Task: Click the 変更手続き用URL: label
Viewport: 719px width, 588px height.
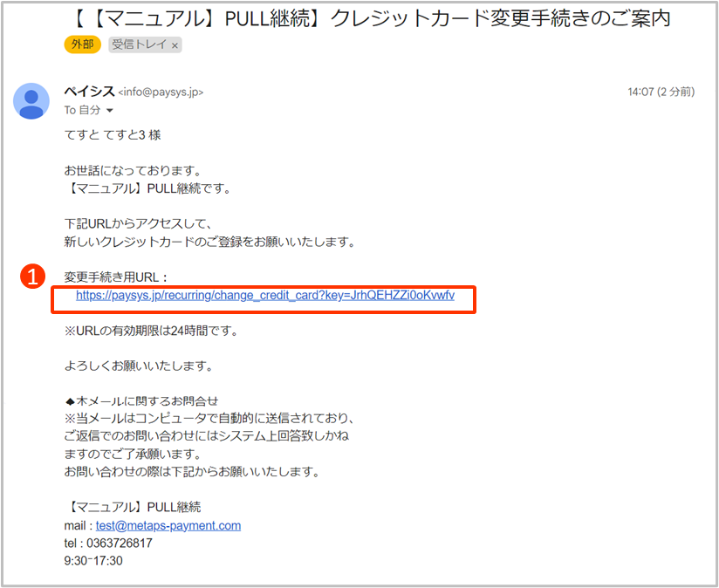Action: pos(116,277)
